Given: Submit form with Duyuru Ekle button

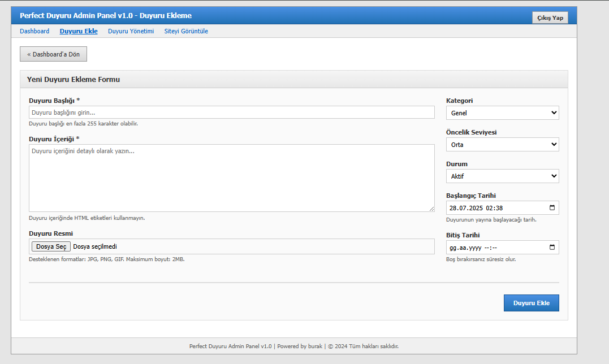Looking at the screenshot, I should pos(531,303).
